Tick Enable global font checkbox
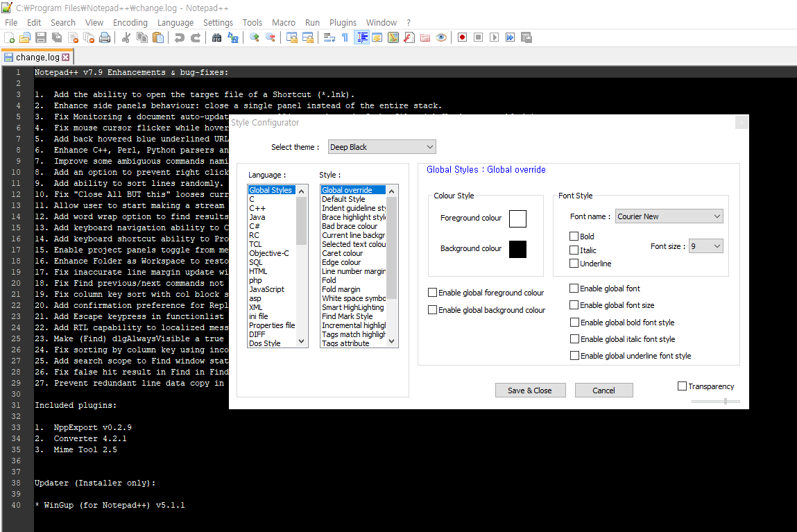The image size is (797, 532). click(574, 289)
